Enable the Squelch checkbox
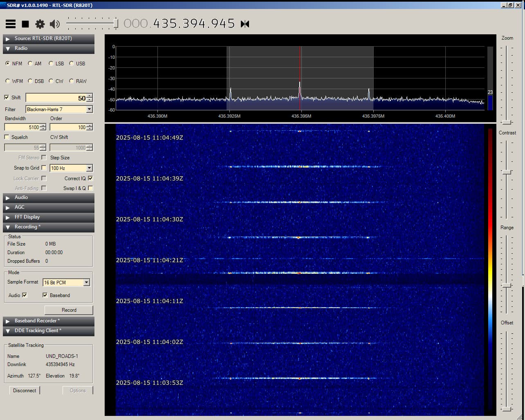The height and width of the screenshot is (420, 525). (x=7, y=137)
